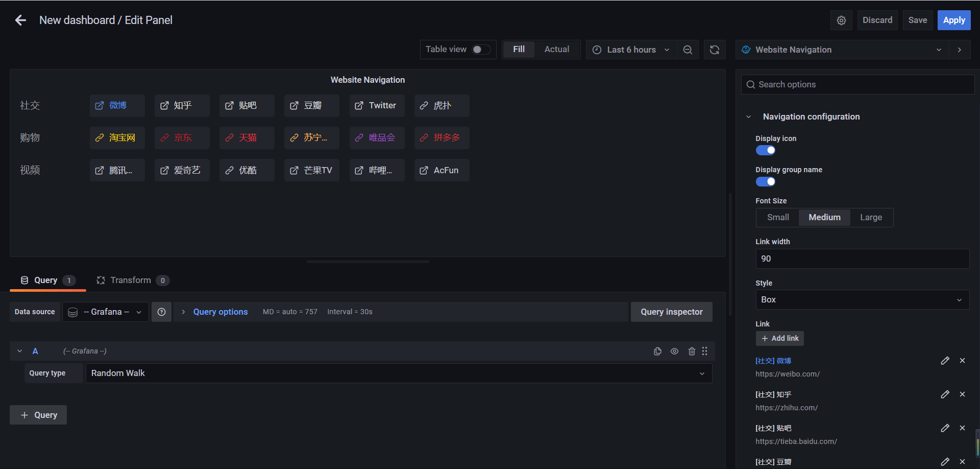Click Website Navigation panel title

367,80
